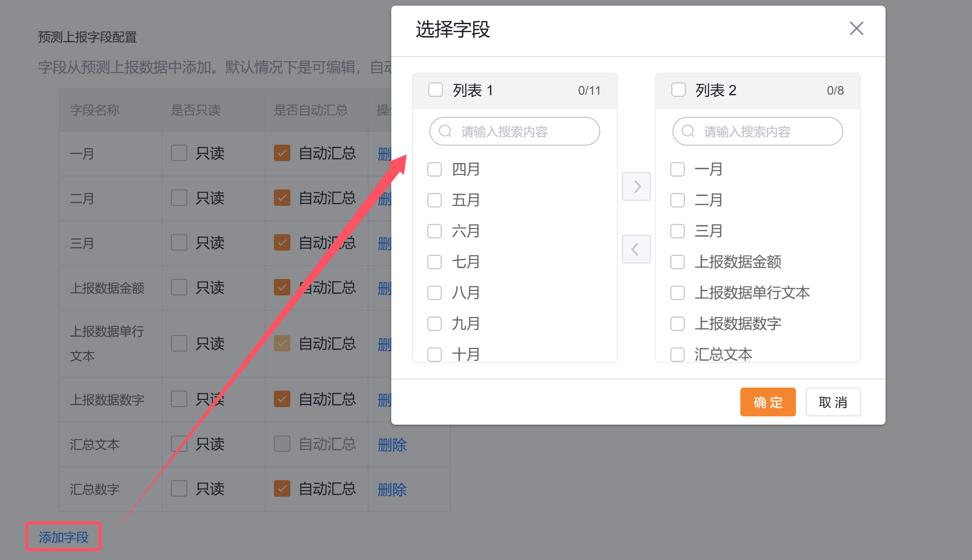Click 删除 link for 汇总文本 row
This screenshot has height=560, width=972.
pyautogui.click(x=392, y=445)
